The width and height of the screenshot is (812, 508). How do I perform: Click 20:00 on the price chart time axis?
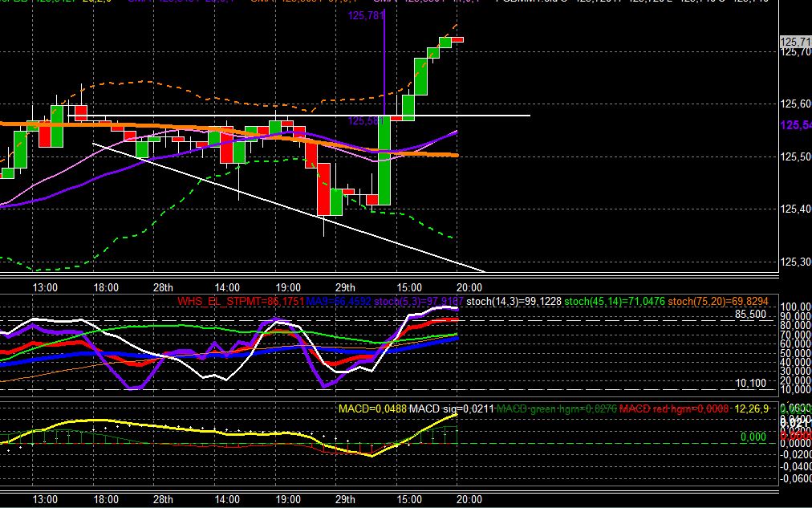469,288
